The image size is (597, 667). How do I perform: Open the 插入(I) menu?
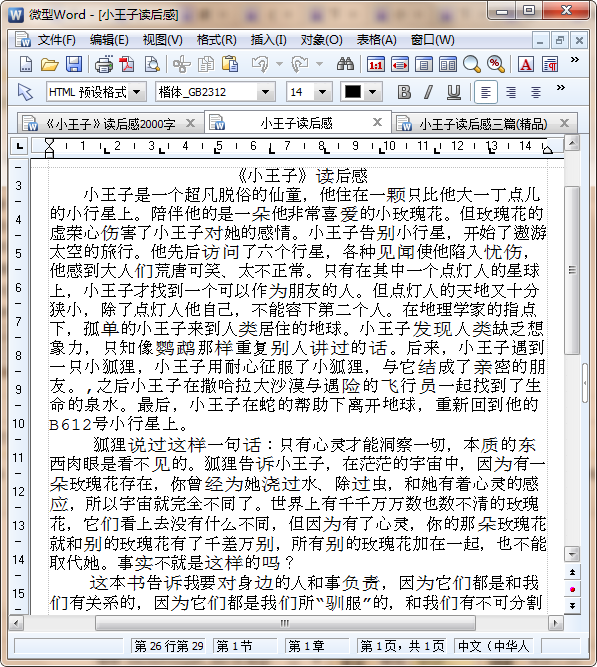tap(269, 40)
